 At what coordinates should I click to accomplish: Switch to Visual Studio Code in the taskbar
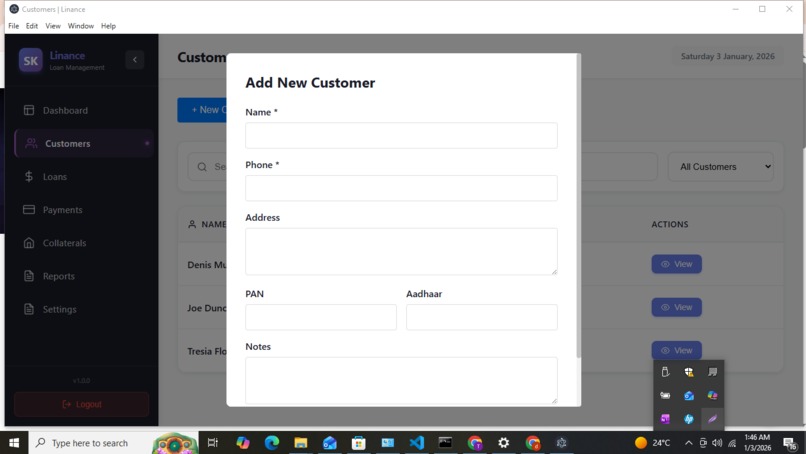pos(416,443)
